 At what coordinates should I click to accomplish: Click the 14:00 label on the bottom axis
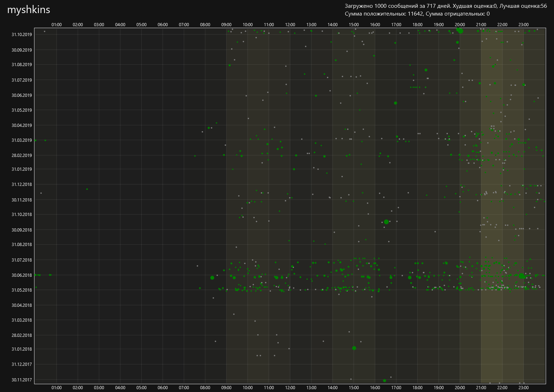click(333, 388)
